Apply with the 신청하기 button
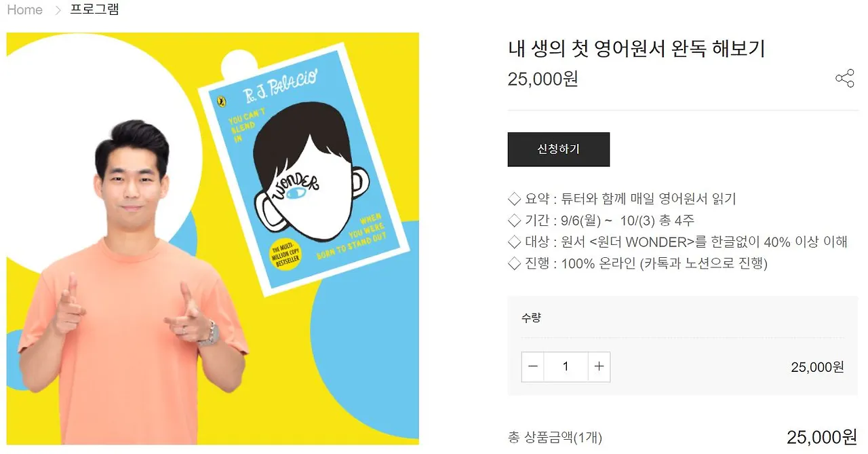Image resolution: width=868 pixels, height=454 pixels. point(559,149)
